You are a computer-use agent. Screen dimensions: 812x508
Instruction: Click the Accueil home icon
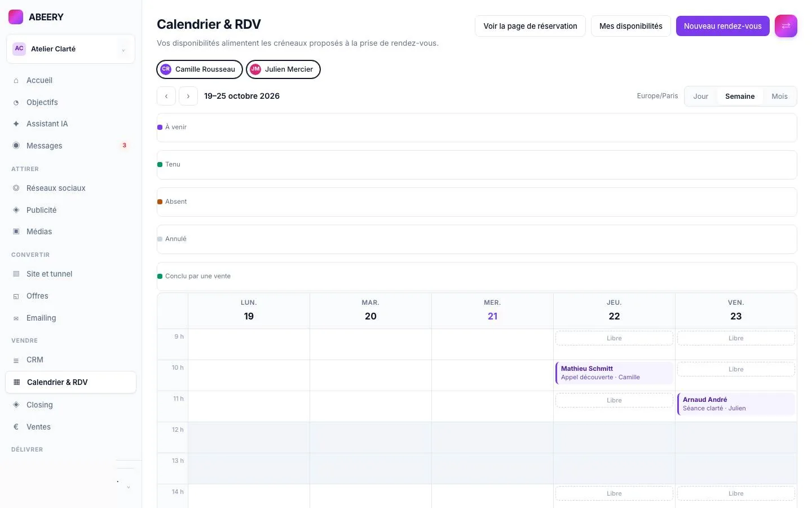[x=16, y=81]
